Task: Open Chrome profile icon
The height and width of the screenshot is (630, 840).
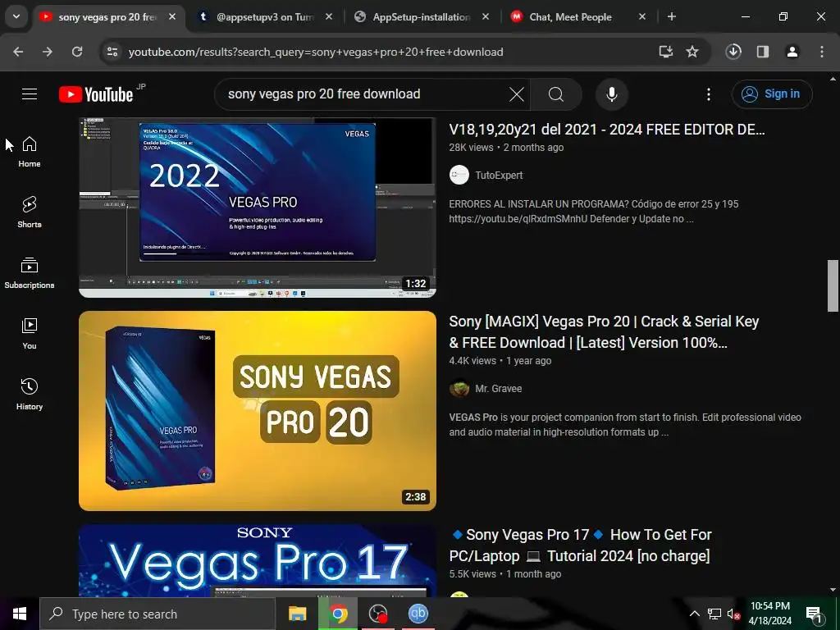Action: coord(792,52)
